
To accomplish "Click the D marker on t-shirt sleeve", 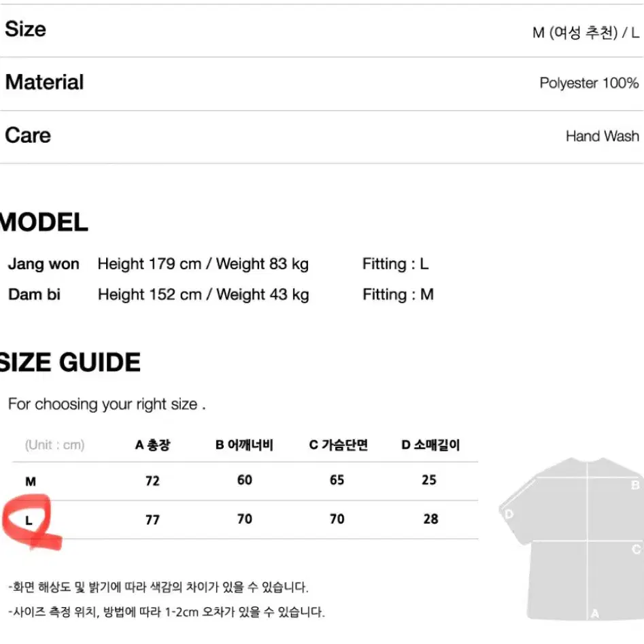I will [509, 514].
